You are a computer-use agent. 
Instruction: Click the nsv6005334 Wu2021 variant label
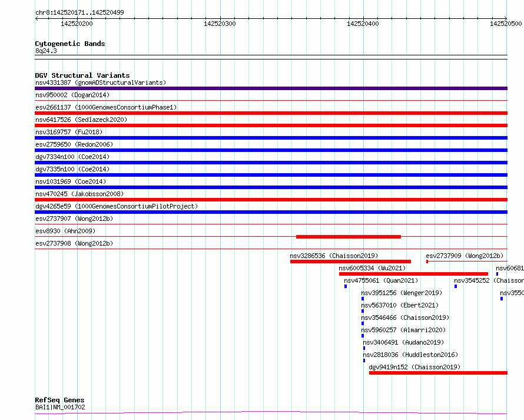pos(372,268)
